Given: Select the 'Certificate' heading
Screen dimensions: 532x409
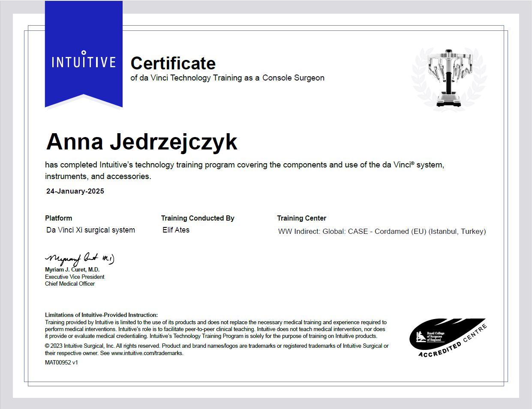Looking at the screenshot, I should coord(173,63).
